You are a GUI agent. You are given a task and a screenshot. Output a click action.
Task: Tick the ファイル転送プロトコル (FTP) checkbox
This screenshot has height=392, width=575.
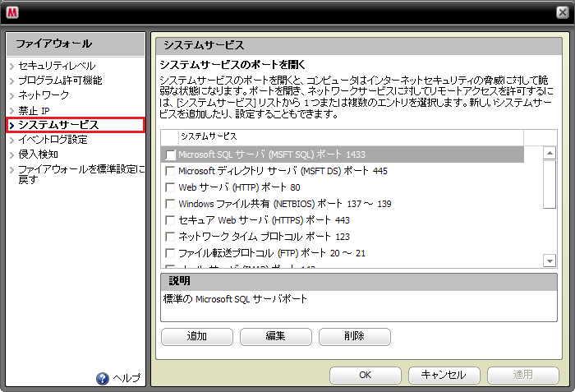171,253
